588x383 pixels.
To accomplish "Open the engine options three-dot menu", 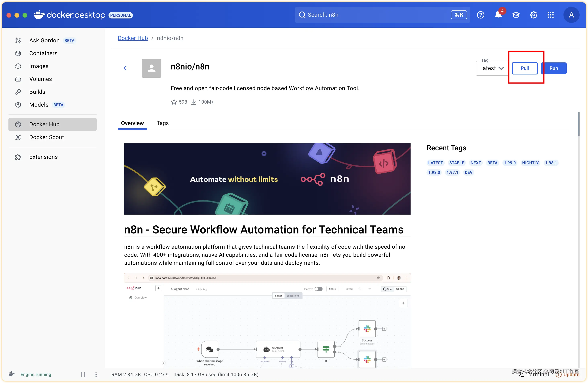I will coord(96,374).
